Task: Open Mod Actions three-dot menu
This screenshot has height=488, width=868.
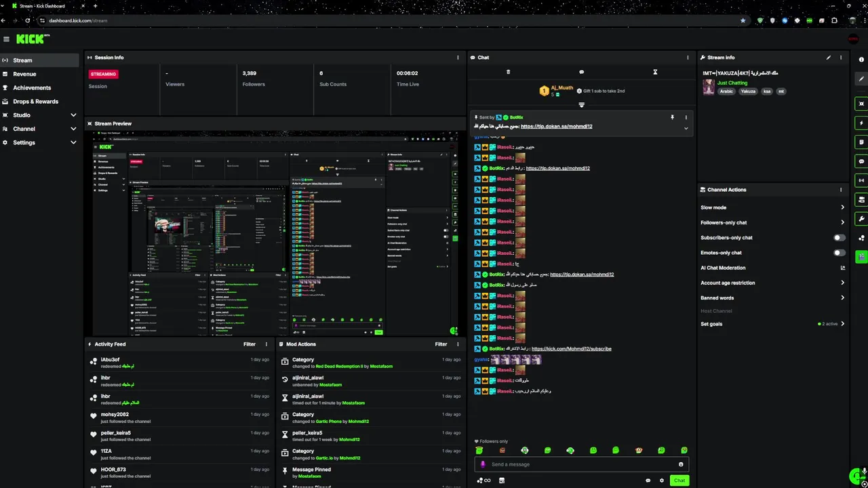Action: [458, 344]
